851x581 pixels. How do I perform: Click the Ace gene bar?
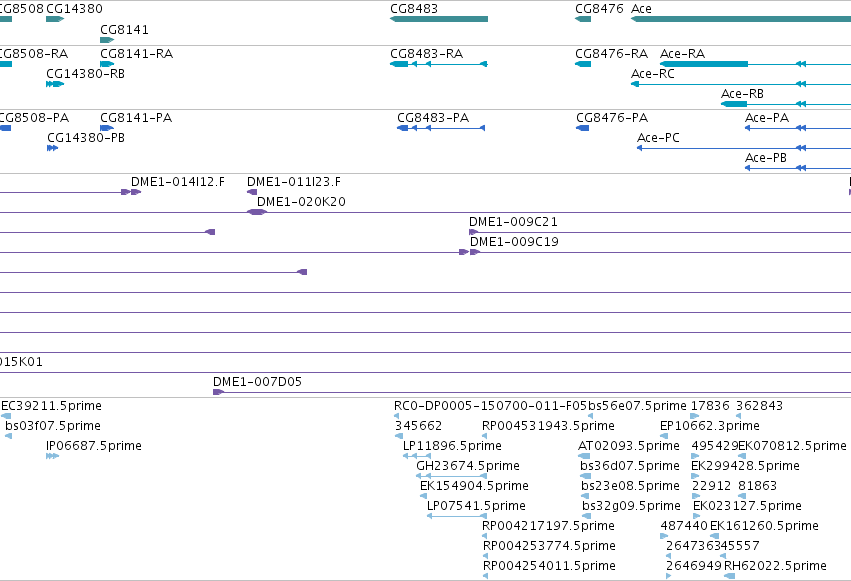point(741,19)
